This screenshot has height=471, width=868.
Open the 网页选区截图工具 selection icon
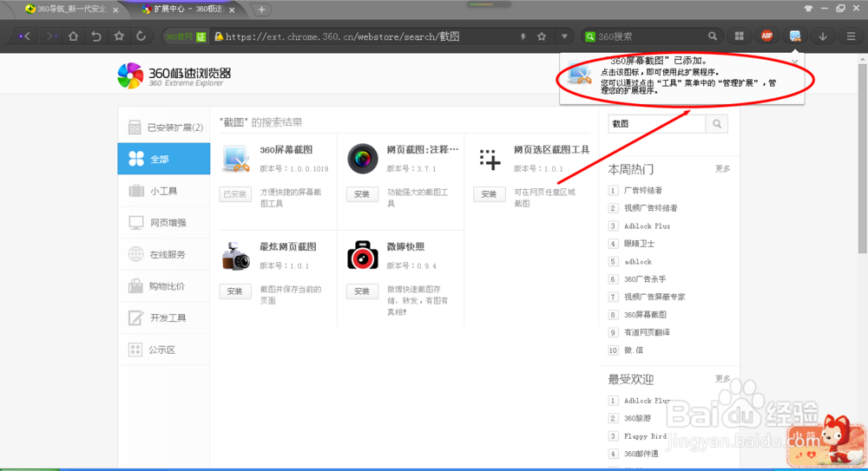click(490, 160)
